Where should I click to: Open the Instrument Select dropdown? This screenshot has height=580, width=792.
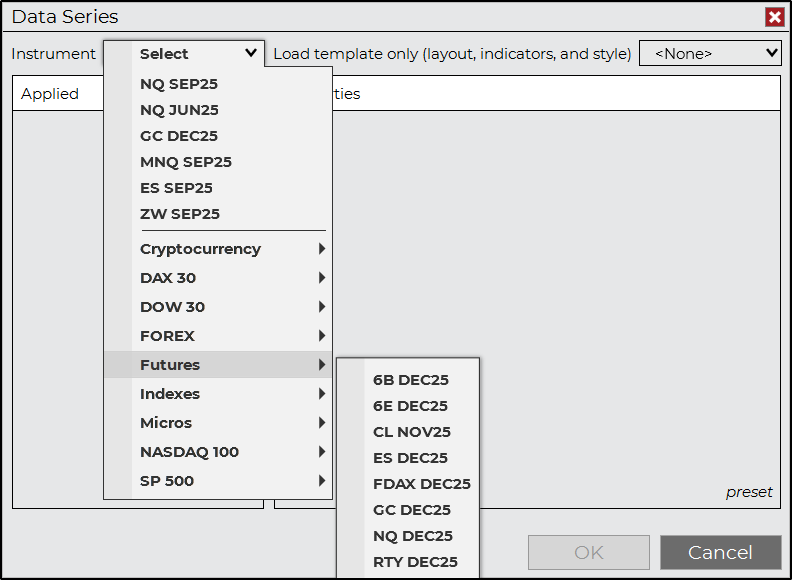pyautogui.click(x=184, y=54)
